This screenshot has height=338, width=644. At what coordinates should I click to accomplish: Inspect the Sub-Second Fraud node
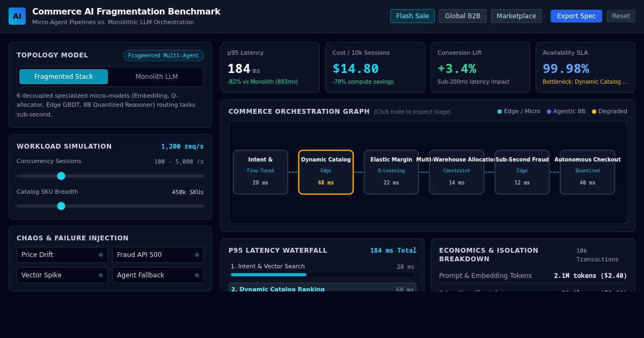522,172
